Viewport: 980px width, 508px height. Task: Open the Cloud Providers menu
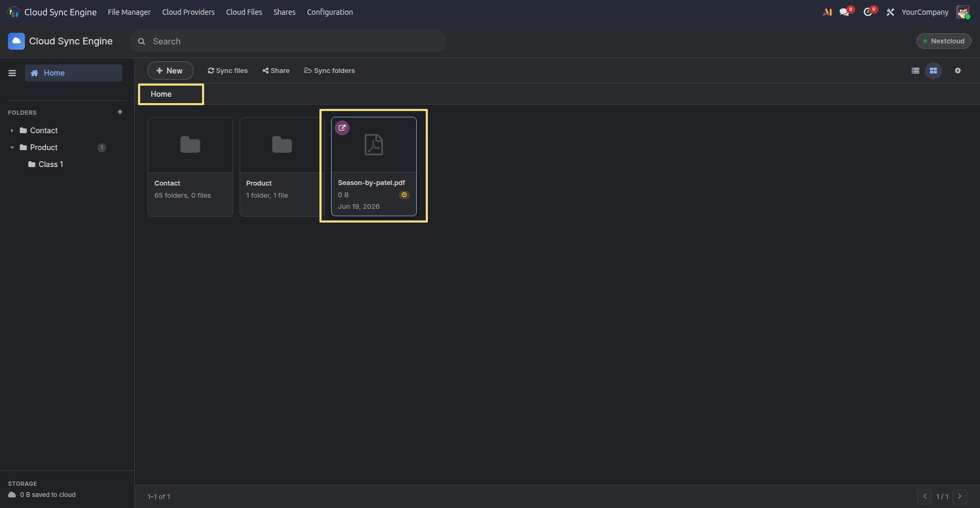pyautogui.click(x=188, y=12)
